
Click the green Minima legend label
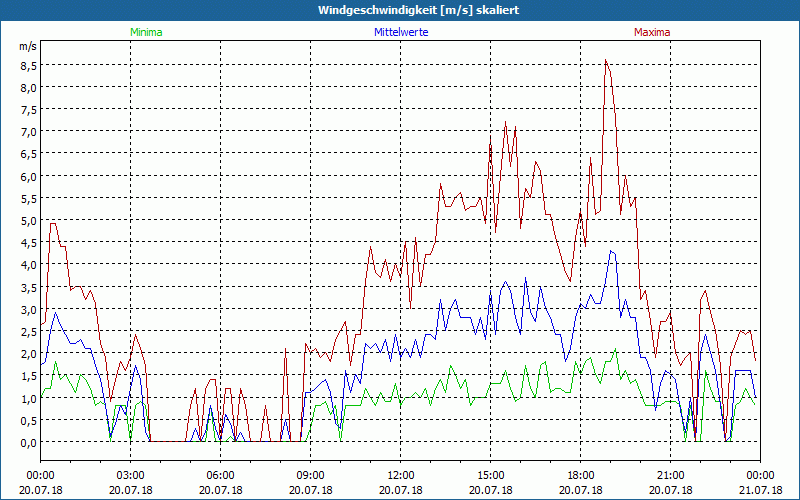coord(146,32)
